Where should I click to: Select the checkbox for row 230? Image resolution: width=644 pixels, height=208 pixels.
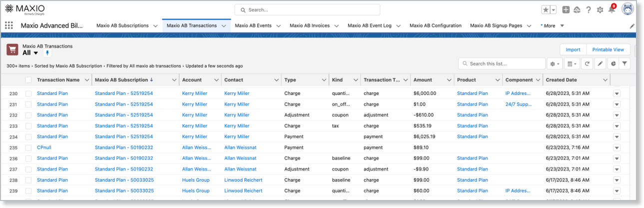pyautogui.click(x=28, y=93)
